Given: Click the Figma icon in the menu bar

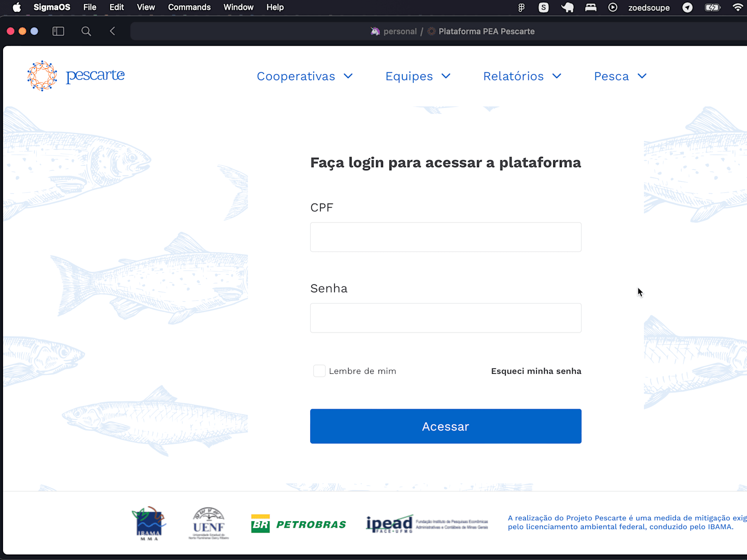Looking at the screenshot, I should [x=521, y=7].
